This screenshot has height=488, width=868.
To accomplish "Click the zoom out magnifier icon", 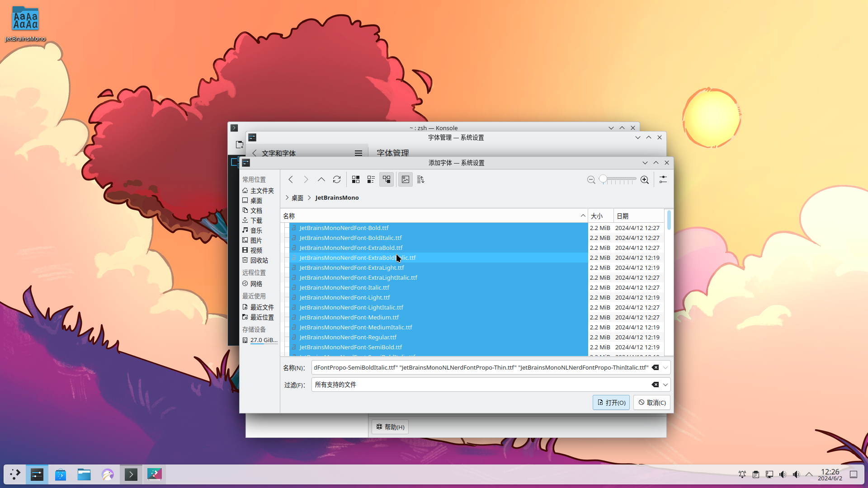I will [x=591, y=180].
